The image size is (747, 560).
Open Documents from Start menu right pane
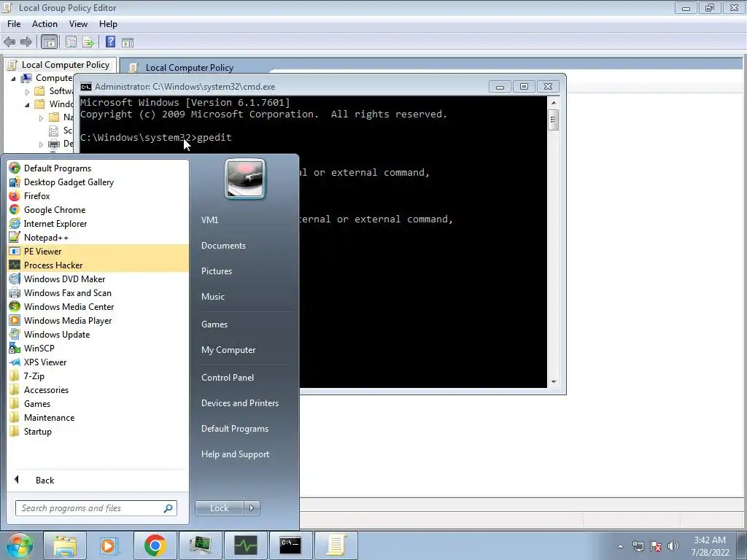click(x=223, y=245)
